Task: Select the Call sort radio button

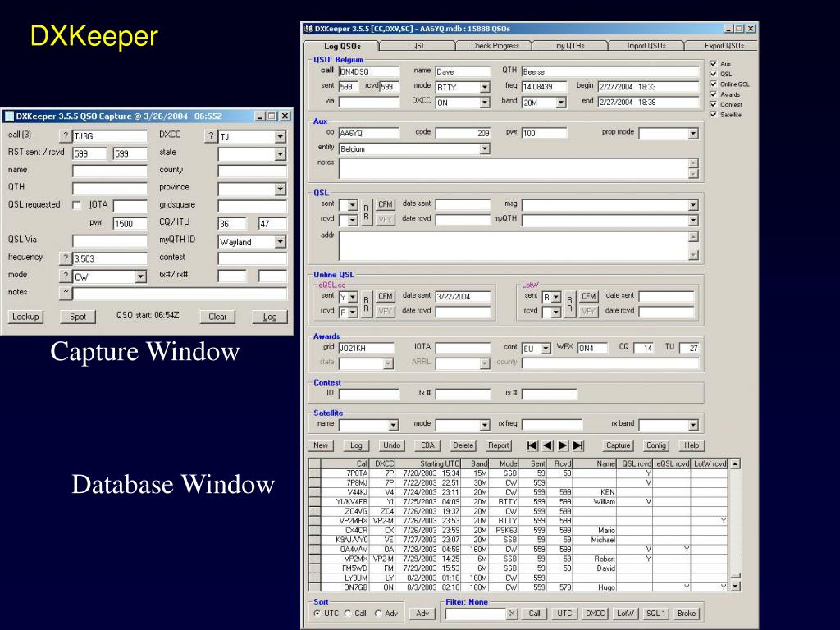Action: pos(348,614)
